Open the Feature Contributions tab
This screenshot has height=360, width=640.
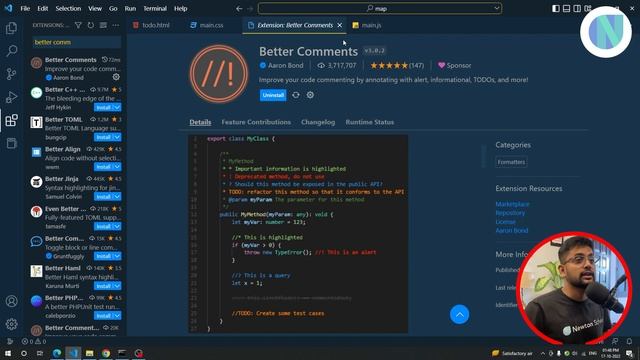click(x=256, y=122)
